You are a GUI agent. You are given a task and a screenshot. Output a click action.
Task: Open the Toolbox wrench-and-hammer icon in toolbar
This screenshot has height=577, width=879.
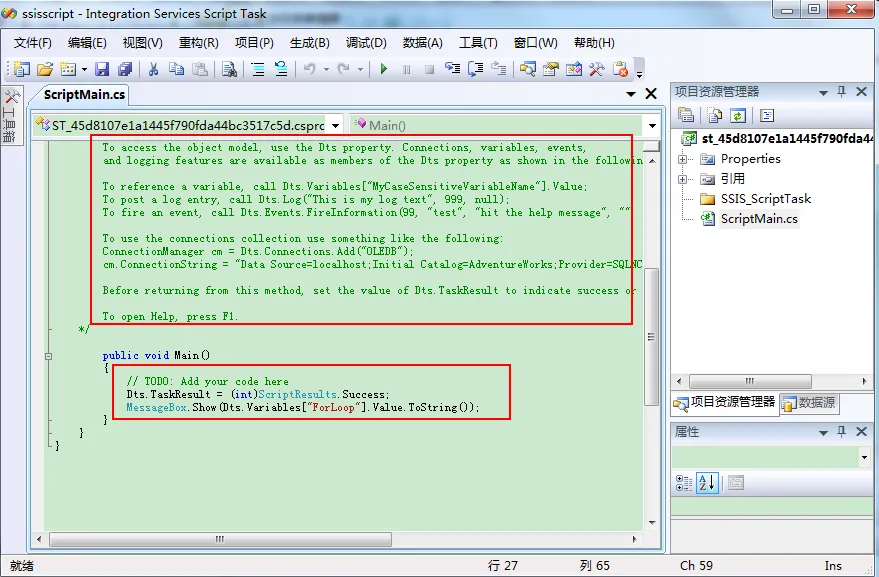point(596,69)
